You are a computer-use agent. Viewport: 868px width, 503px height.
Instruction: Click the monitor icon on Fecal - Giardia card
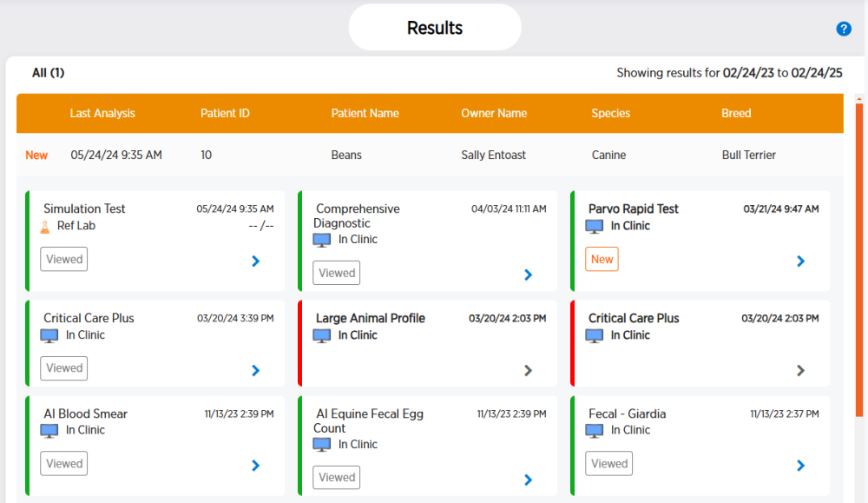(594, 430)
